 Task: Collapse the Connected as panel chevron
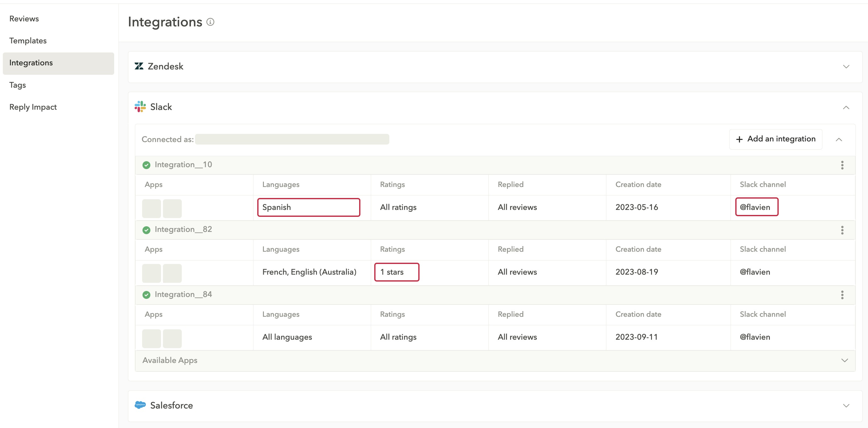click(x=839, y=140)
